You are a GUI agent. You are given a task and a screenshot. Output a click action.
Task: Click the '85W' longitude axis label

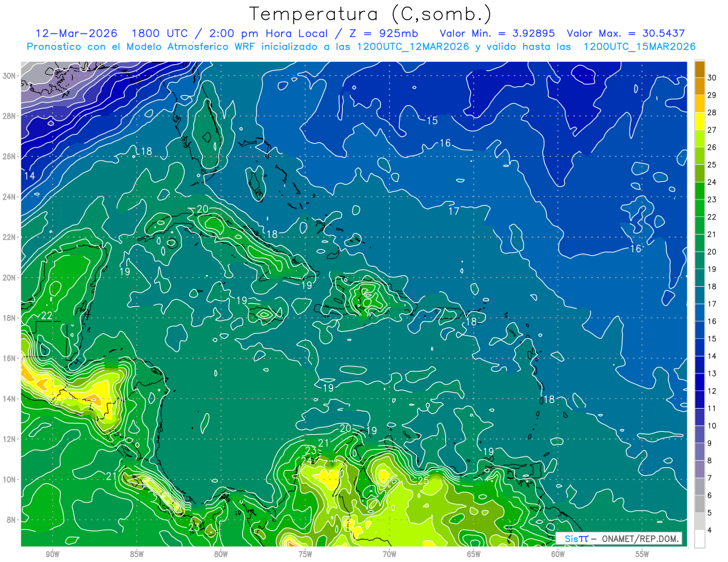click(x=136, y=554)
